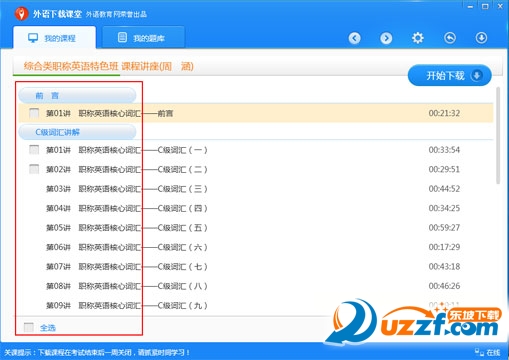Select row 第05讲 C级词汇（五）
This screenshot has height=360, width=509.
pos(256,228)
